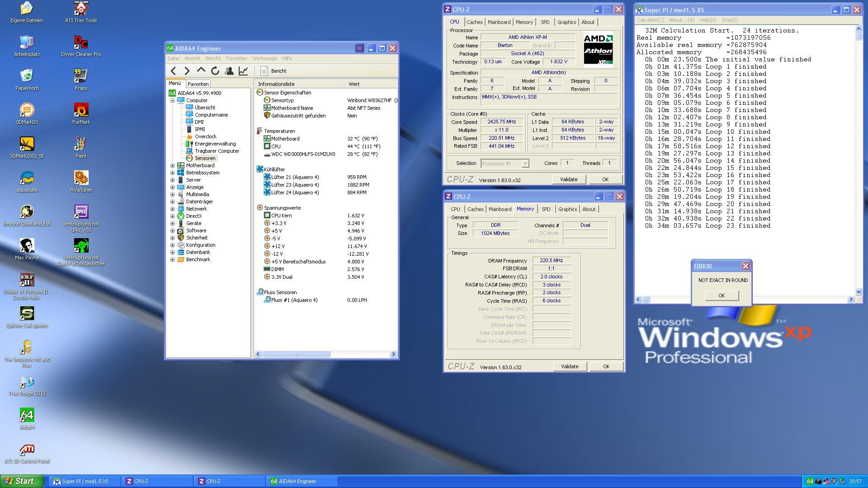Switch to Graphics tab in lower CPU-Z

(567, 209)
